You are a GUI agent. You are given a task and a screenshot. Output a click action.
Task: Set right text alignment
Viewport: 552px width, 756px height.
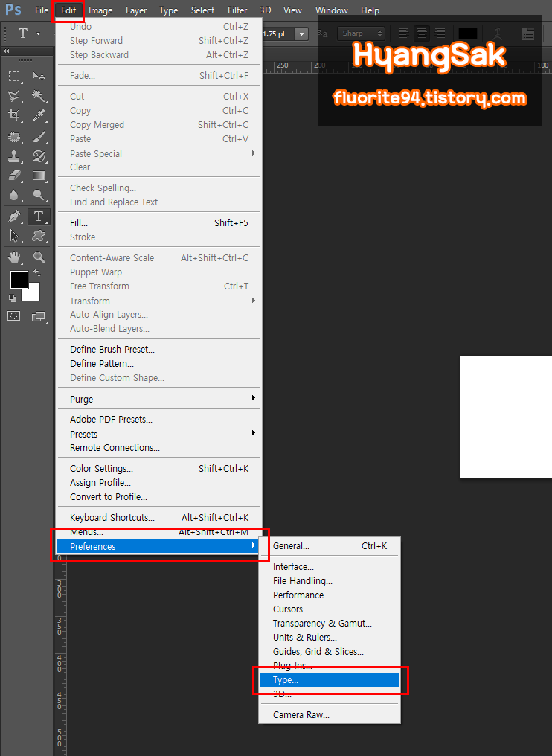coord(440,33)
